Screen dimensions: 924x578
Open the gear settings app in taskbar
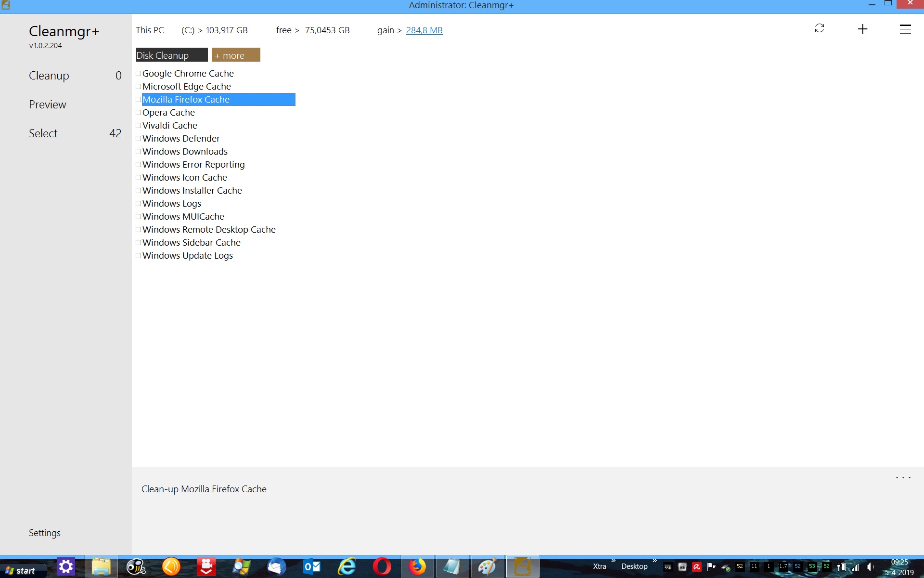tap(66, 567)
